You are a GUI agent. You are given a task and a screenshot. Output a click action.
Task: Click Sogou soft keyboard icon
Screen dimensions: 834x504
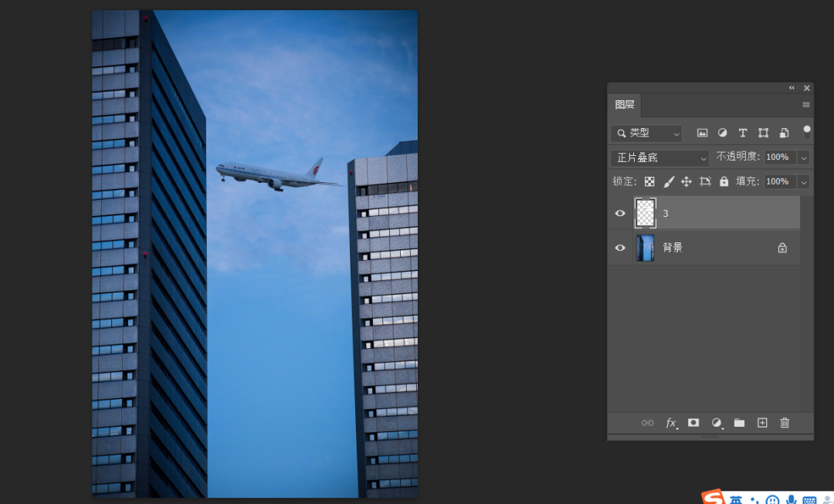coord(809,500)
